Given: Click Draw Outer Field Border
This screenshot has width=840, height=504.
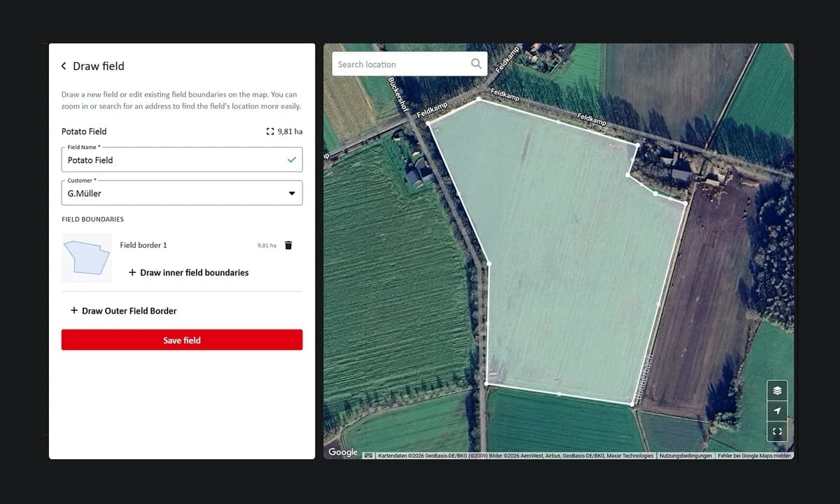Looking at the screenshot, I should 129,311.
